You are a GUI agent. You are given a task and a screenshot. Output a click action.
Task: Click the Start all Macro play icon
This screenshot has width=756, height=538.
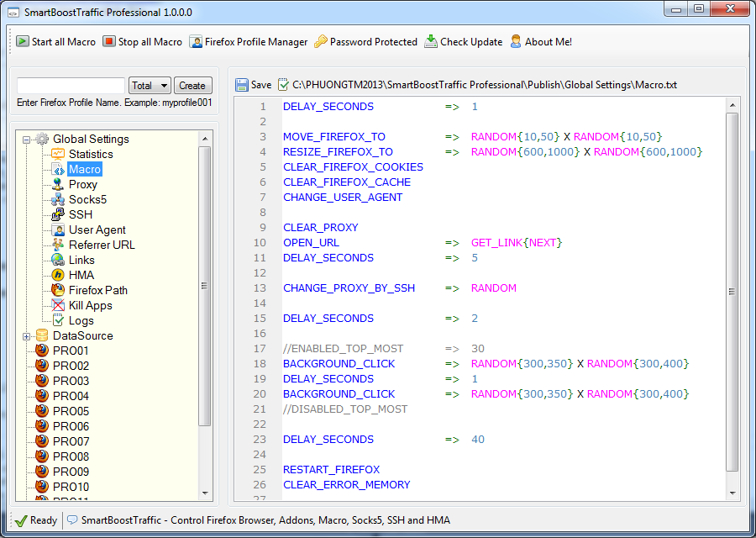point(23,41)
